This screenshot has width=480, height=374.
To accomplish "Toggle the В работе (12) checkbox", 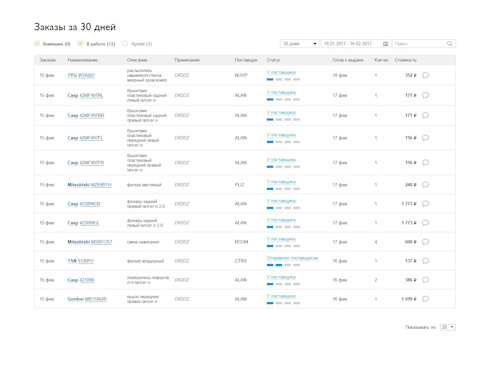I will (x=80, y=43).
